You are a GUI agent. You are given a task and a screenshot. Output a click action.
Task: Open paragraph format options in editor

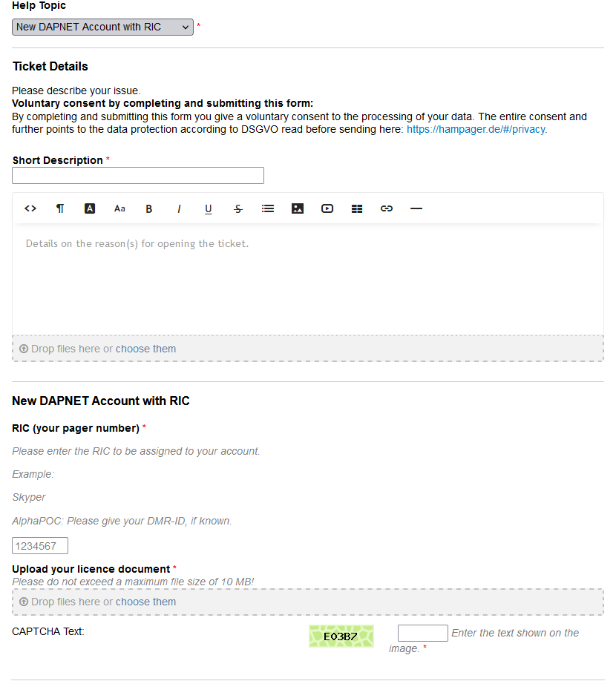coord(60,208)
